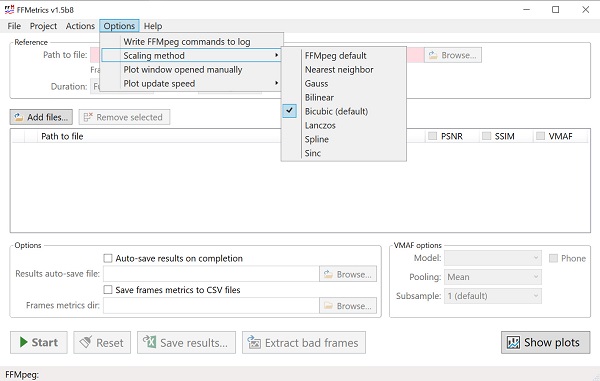Minimize the FFMetrics window
The width and height of the screenshot is (600, 381).
tap(527, 10)
